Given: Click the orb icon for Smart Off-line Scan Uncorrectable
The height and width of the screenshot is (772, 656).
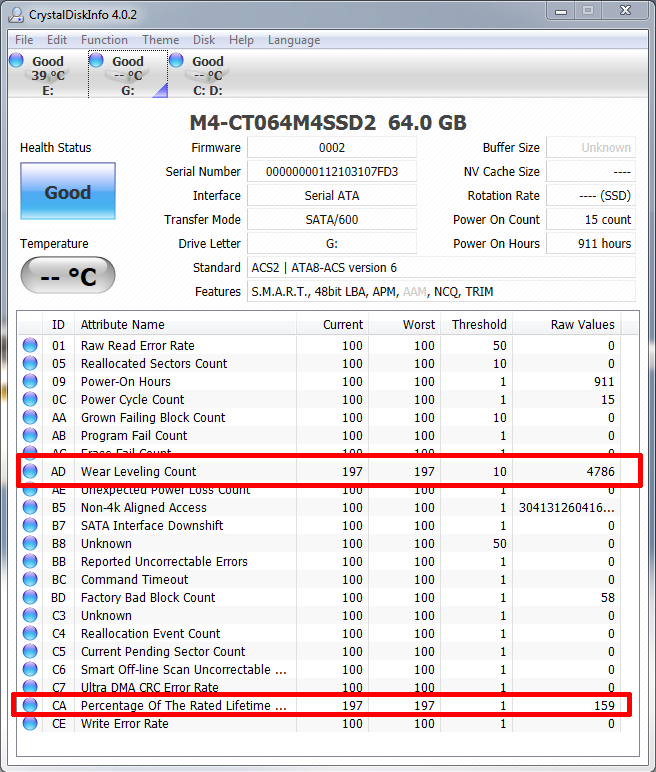Looking at the screenshot, I should (x=30, y=670).
